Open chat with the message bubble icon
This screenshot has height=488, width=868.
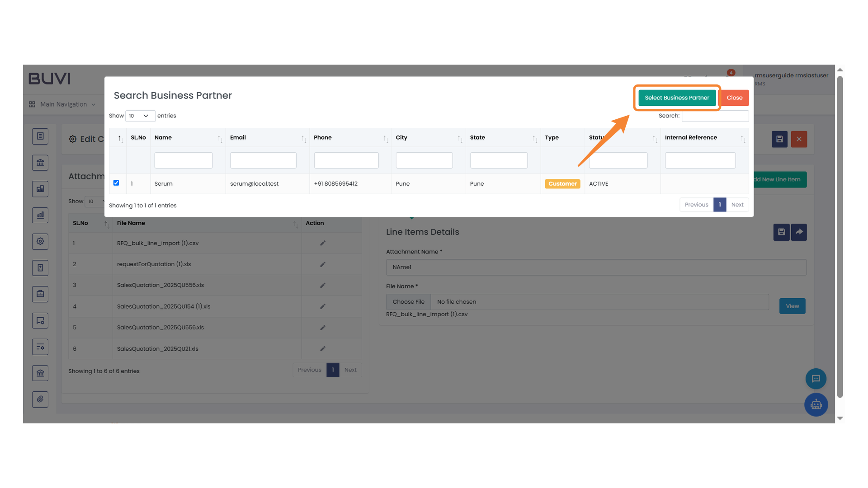(x=816, y=379)
